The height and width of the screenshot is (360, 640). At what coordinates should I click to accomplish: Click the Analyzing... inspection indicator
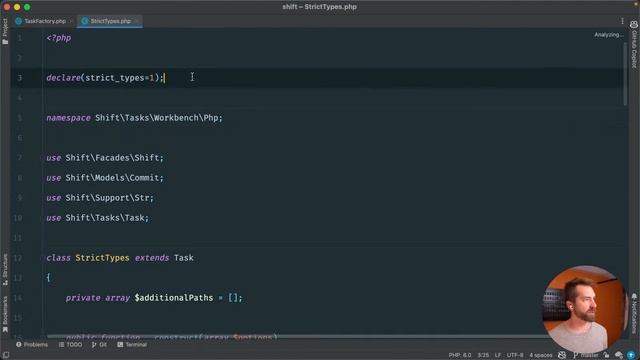pos(609,35)
